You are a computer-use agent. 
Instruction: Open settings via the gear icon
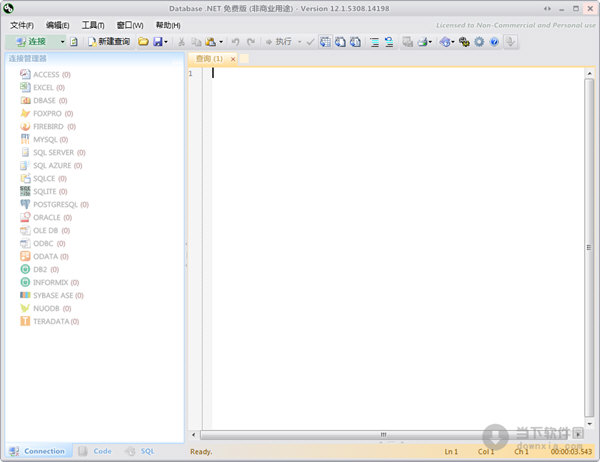[x=479, y=42]
